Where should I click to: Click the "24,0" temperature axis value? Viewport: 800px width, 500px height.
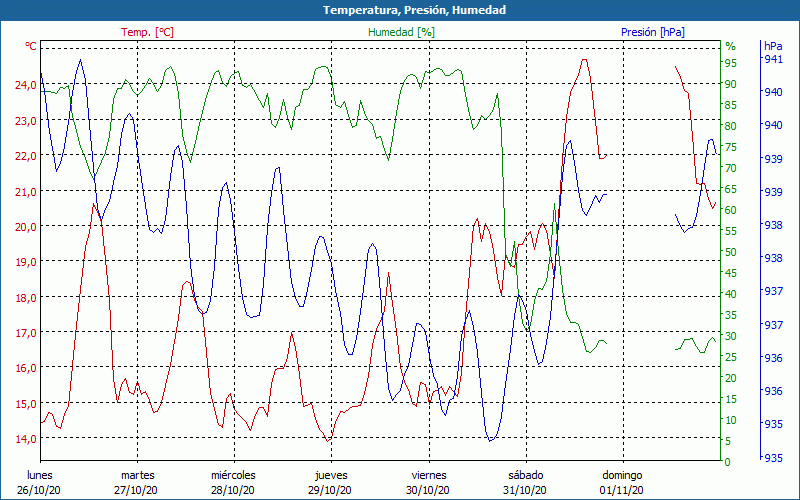(x=26, y=85)
